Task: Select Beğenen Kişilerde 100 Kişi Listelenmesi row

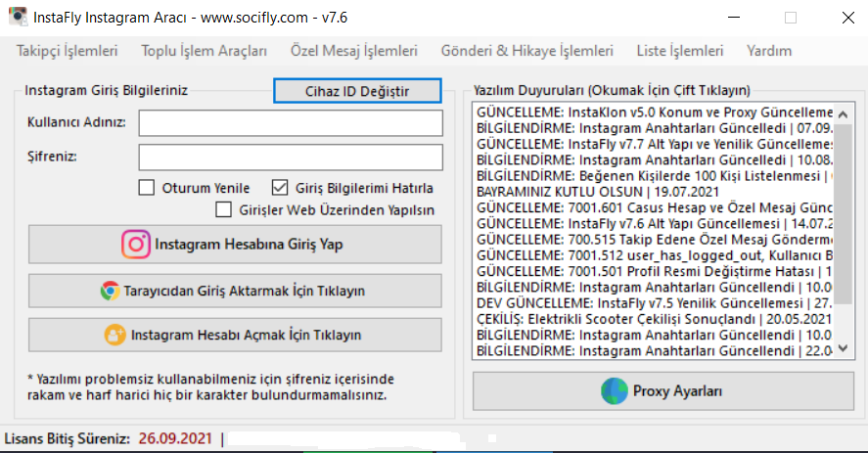Action: click(x=654, y=176)
